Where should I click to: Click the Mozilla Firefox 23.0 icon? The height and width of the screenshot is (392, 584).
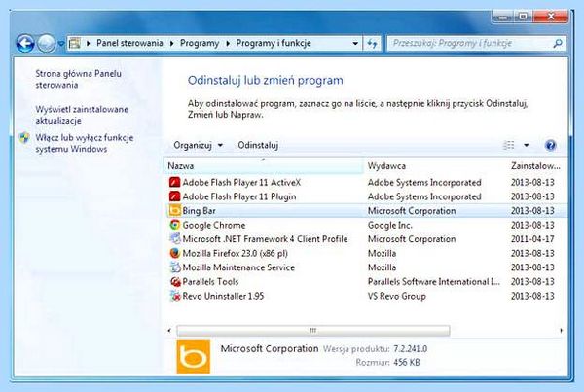tap(174, 253)
